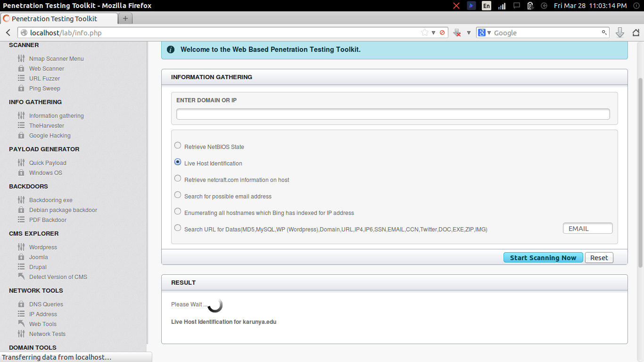Click the Start Scanning Now button
The width and height of the screenshot is (644, 362).
543,257
